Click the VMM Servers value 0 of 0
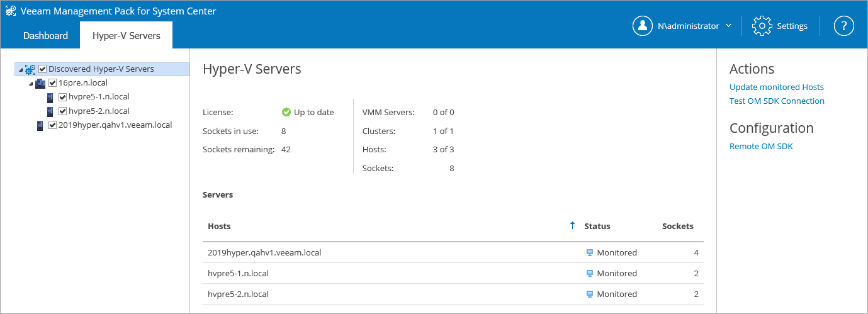The width and height of the screenshot is (868, 314). [443, 113]
